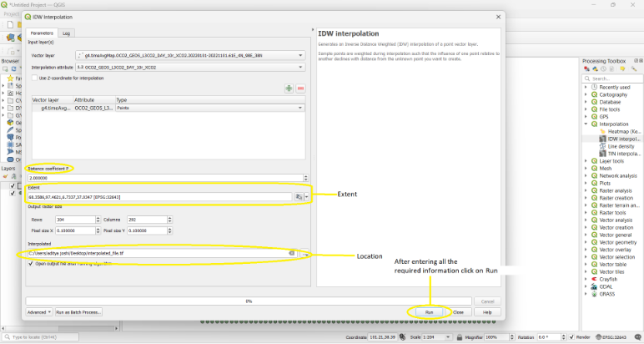This screenshot has width=644, height=344.
Task: Clear the interpolated output file path
Action: coord(292,252)
